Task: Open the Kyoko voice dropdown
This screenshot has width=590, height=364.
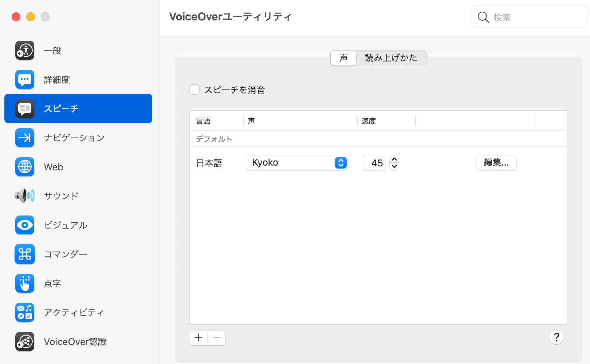Action: (297, 163)
